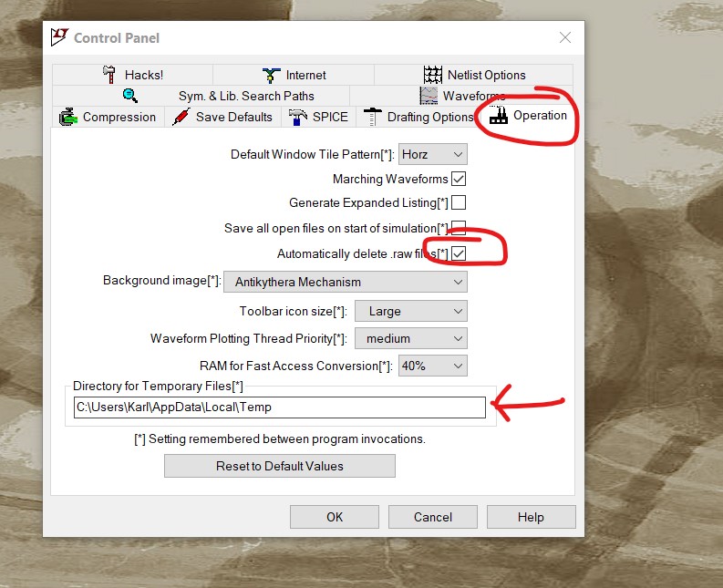Screen dimensions: 723x588
Task: Click Reset to Default Values button
Action: pos(279,466)
